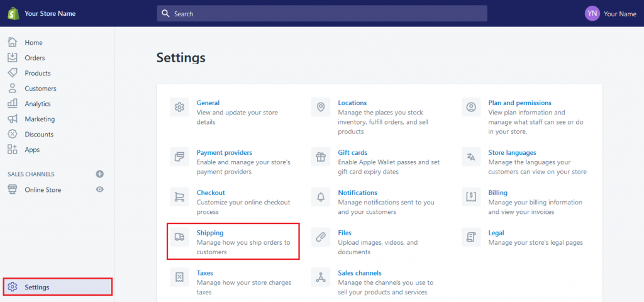
Task: Click the Plan and permissions person icon
Action: pyautogui.click(x=471, y=107)
